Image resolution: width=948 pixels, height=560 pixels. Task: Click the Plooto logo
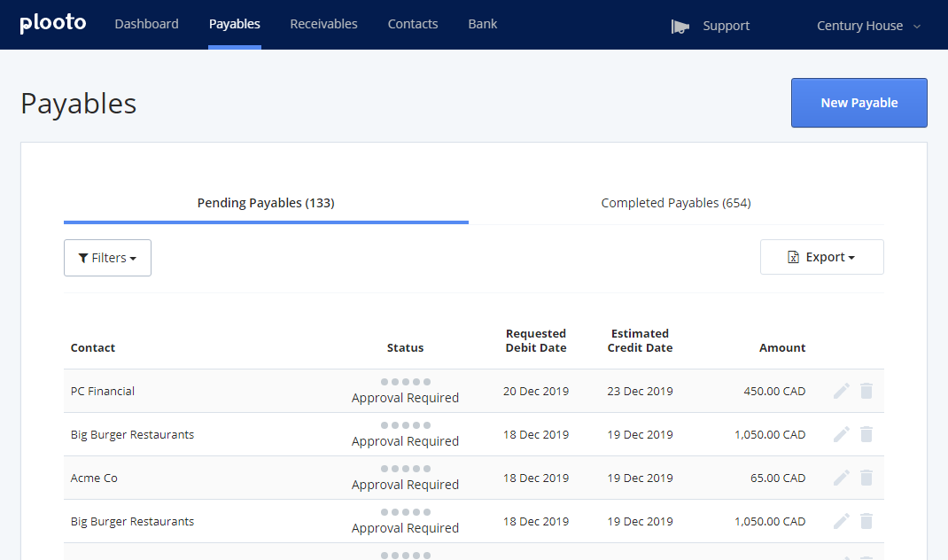coord(52,23)
